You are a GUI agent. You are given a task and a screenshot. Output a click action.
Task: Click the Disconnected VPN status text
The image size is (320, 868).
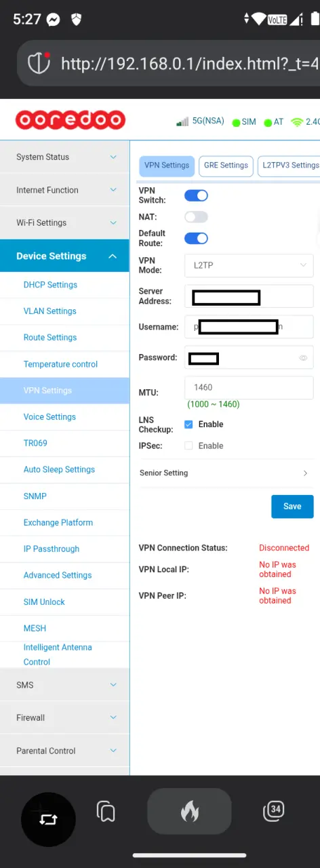[284, 548]
